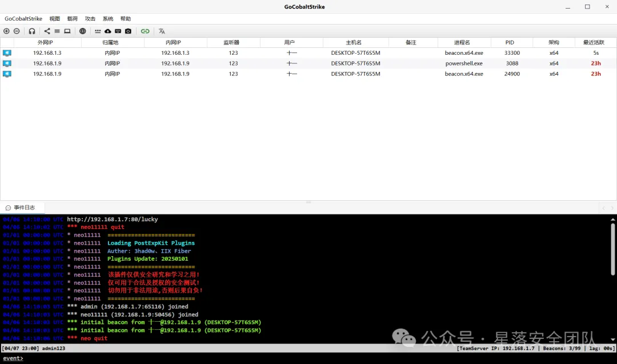
Task: Sort by 架构 column header
Action: [554, 42]
